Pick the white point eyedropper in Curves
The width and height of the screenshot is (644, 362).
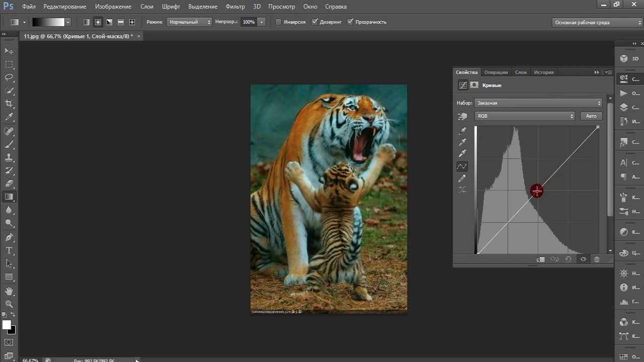point(462,153)
